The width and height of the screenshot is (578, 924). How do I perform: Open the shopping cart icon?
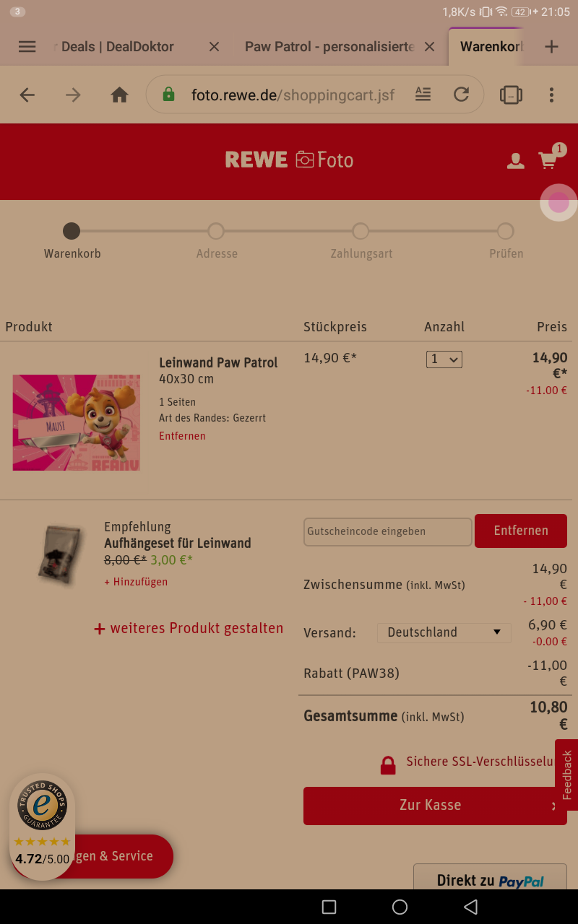click(x=548, y=160)
